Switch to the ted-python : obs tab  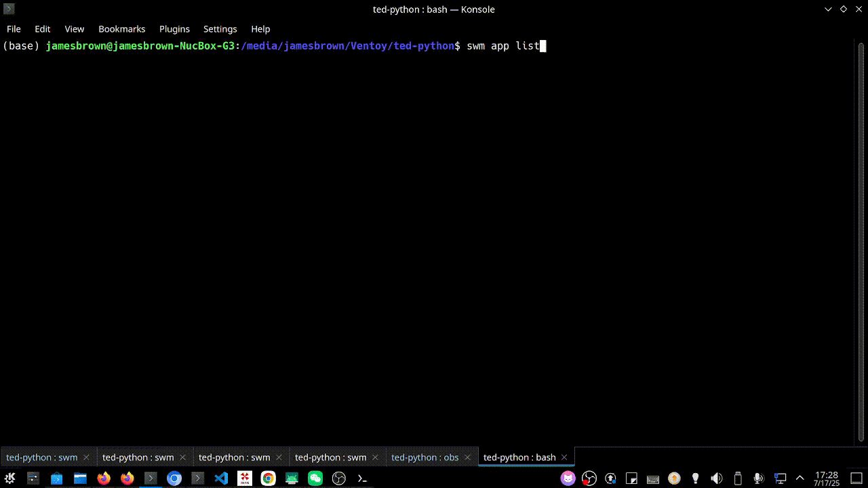click(x=425, y=457)
